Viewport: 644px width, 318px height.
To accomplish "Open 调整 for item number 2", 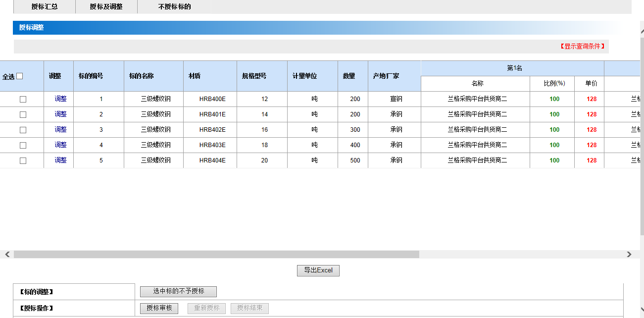I will pyautogui.click(x=60, y=114).
